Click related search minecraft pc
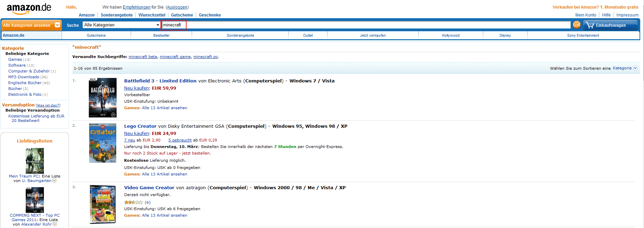This screenshot has height=228, width=644. coord(205,57)
